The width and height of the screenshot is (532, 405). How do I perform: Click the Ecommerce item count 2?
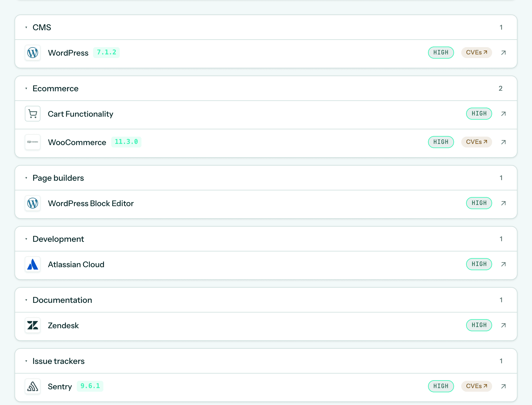(x=501, y=88)
